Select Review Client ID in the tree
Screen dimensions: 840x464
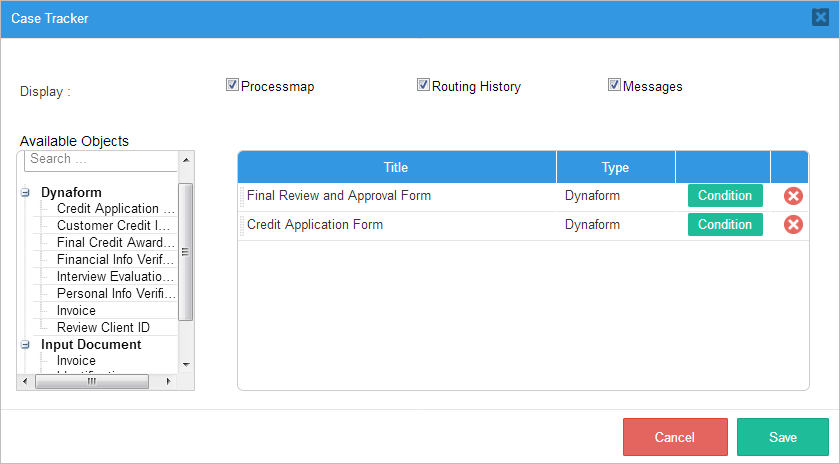click(103, 327)
